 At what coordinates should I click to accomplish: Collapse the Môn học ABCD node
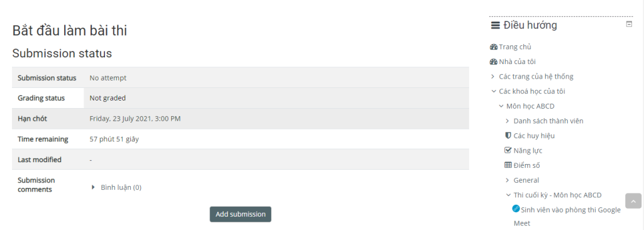coord(501,106)
